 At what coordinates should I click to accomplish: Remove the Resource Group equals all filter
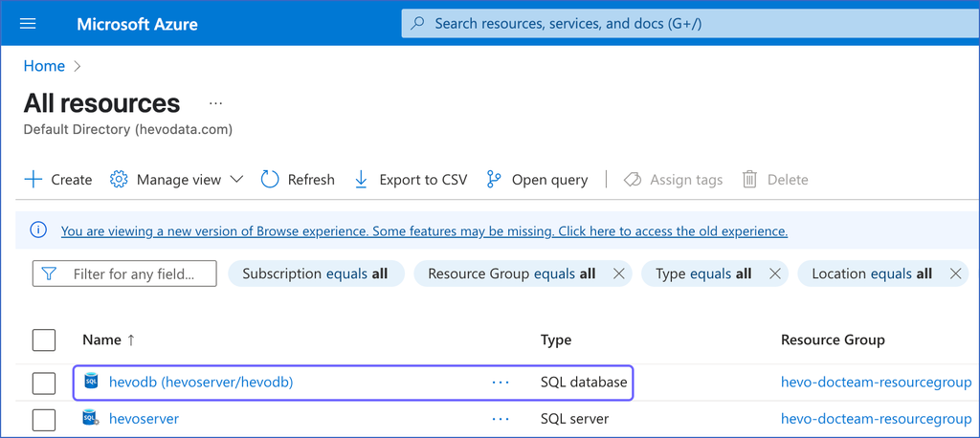pos(619,274)
